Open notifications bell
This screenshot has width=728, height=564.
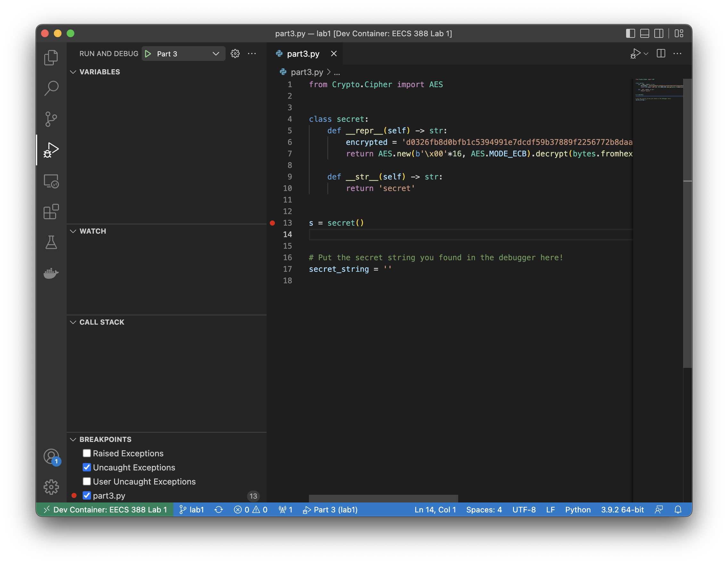coord(678,510)
